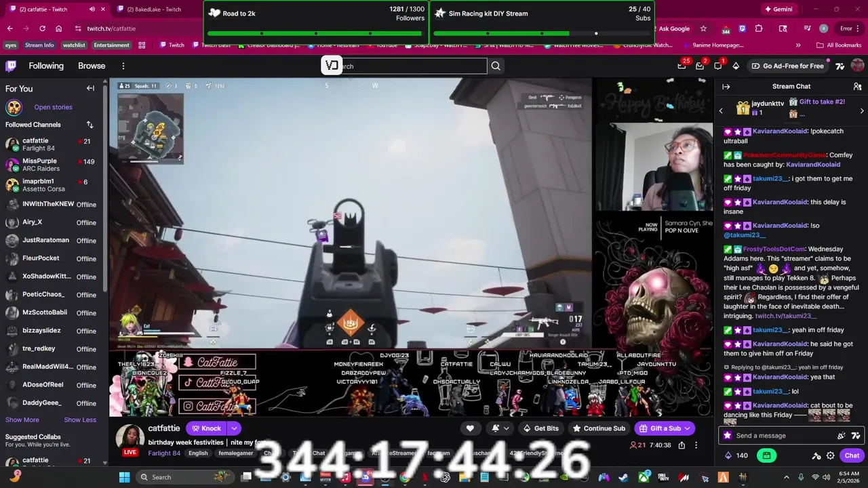The width and height of the screenshot is (868, 488).
Task: Open the offline channel FleurPocket
Action: [x=51, y=258]
